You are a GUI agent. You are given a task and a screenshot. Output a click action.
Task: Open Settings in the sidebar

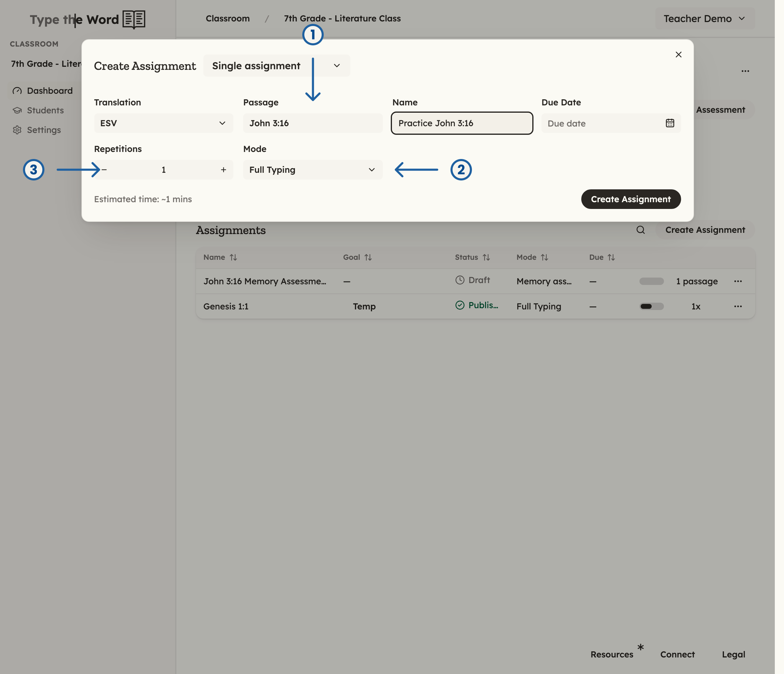(x=36, y=130)
